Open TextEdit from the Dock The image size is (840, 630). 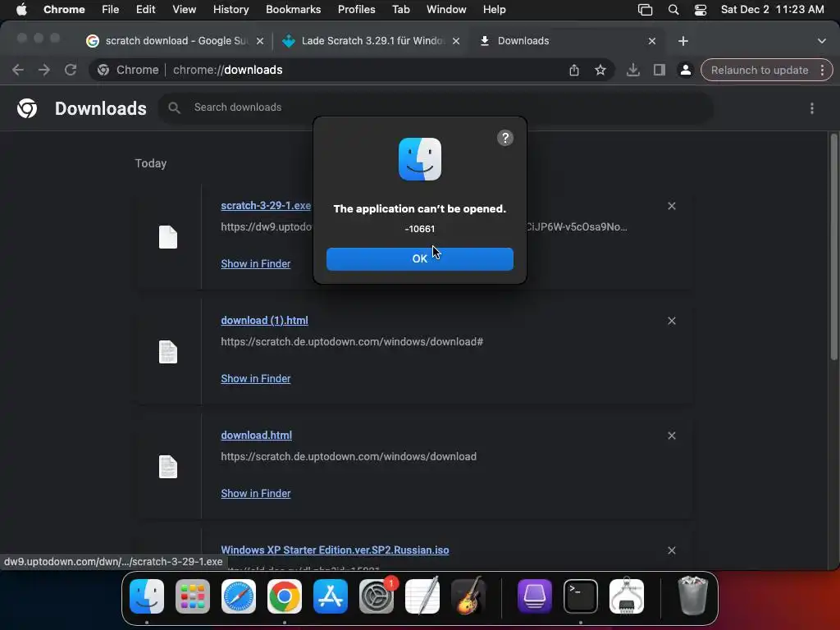point(422,596)
